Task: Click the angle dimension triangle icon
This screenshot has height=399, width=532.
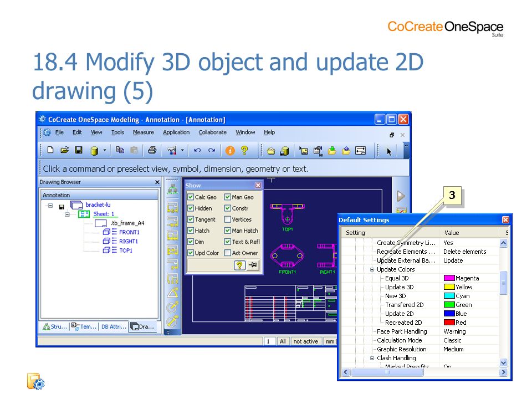Action: [172, 292]
